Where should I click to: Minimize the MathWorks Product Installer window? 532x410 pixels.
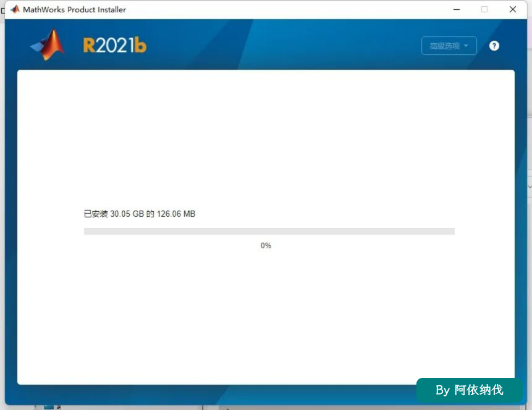pos(457,9)
